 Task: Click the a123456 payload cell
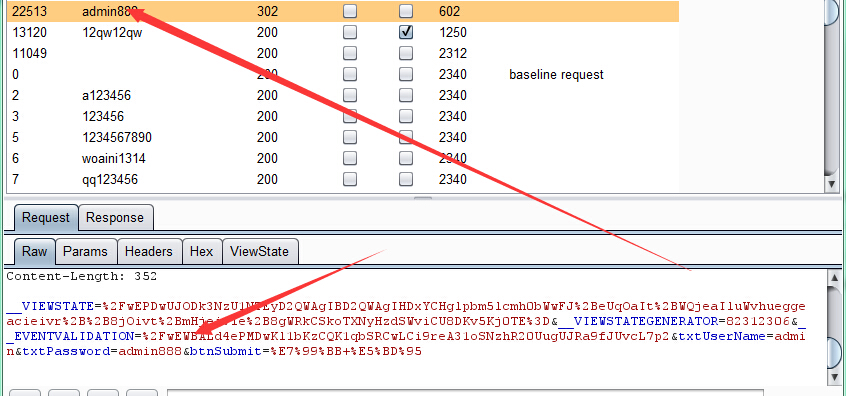click(x=106, y=95)
